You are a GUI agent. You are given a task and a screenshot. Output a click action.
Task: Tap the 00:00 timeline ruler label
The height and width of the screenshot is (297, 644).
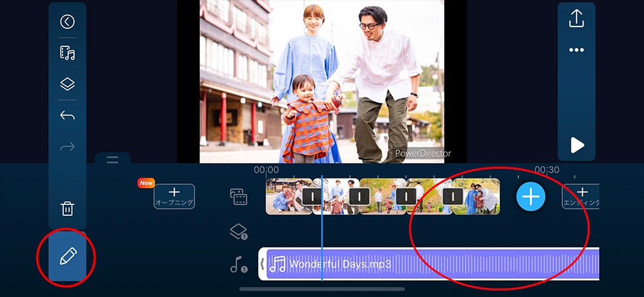coord(266,169)
